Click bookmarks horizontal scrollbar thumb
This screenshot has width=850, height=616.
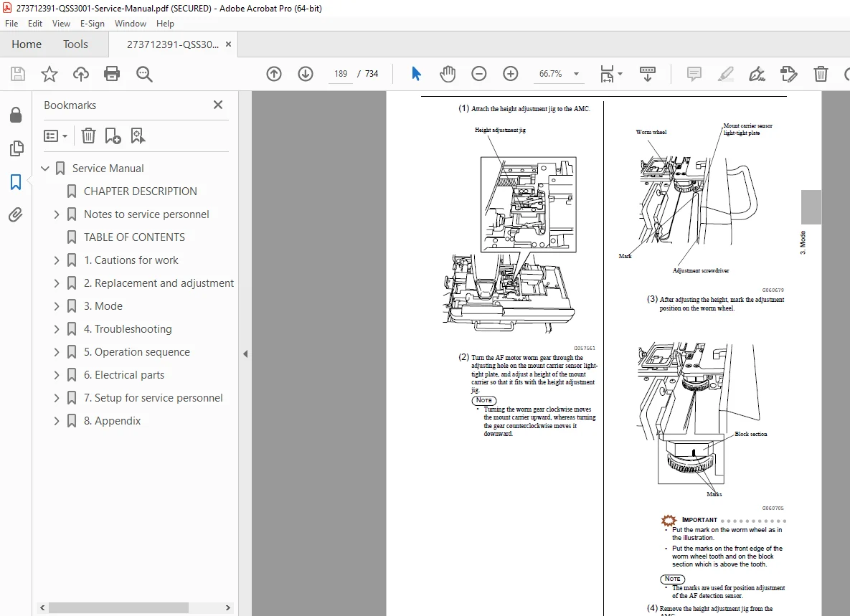(119, 608)
